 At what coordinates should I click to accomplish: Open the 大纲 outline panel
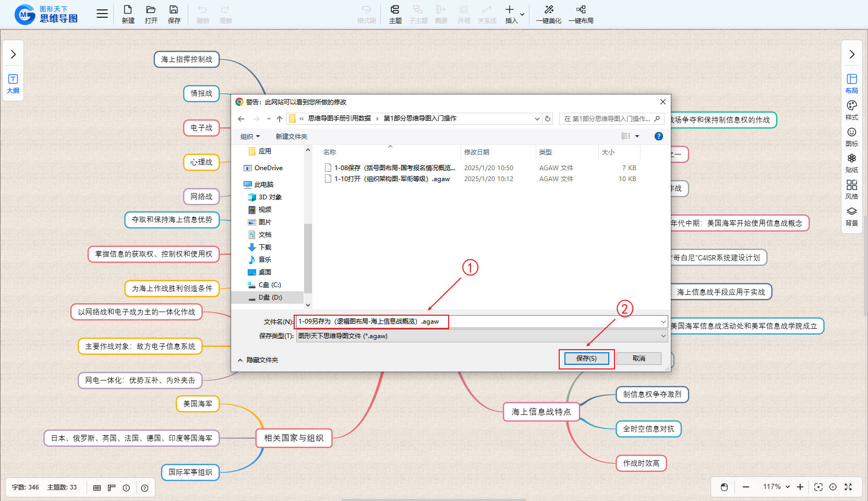[13, 83]
